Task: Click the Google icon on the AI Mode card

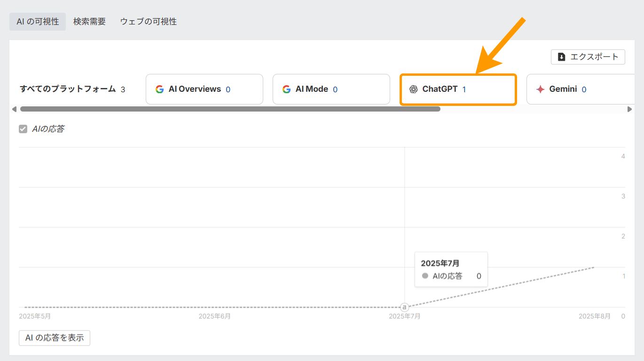Action: [286, 89]
